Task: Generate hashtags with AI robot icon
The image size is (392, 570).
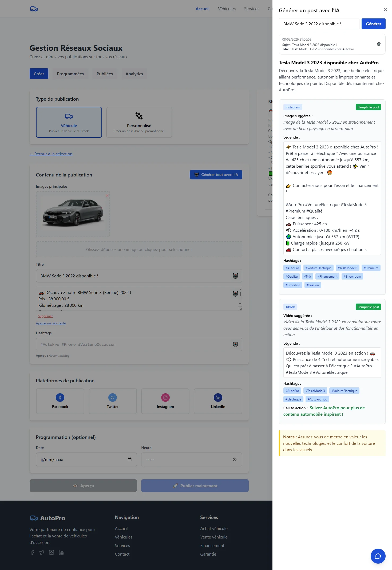Action: coord(235,344)
